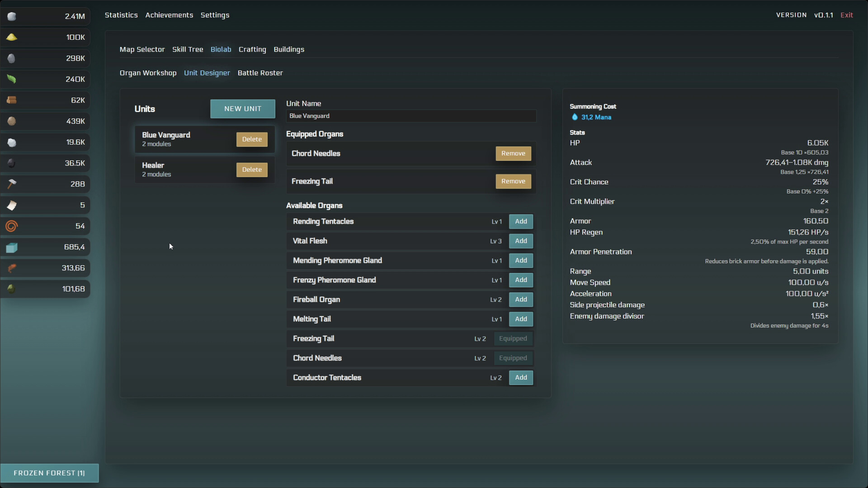The width and height of the screenshot is (868, 488).
Task: Click the orange spiral resource icon
Action: (12, 226)
